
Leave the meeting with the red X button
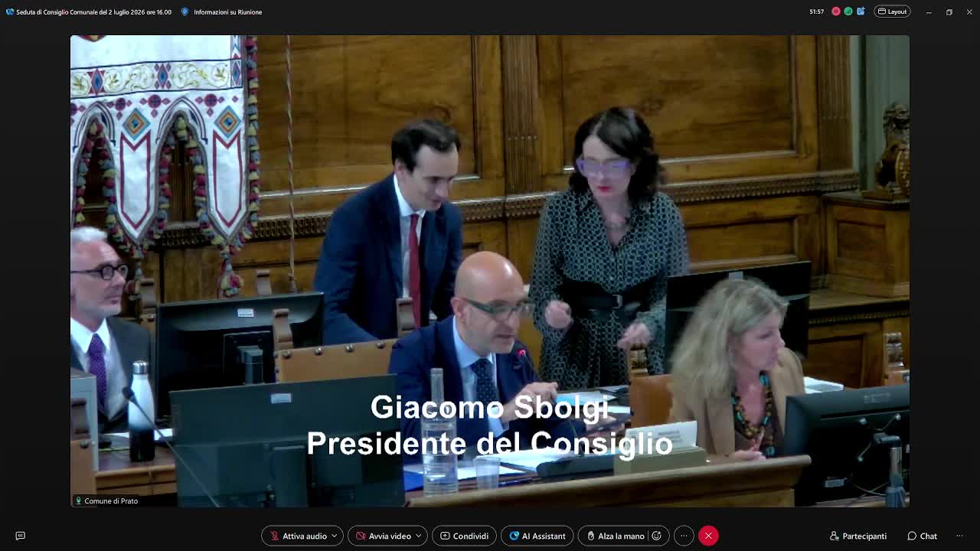click(x=708, y=536)
